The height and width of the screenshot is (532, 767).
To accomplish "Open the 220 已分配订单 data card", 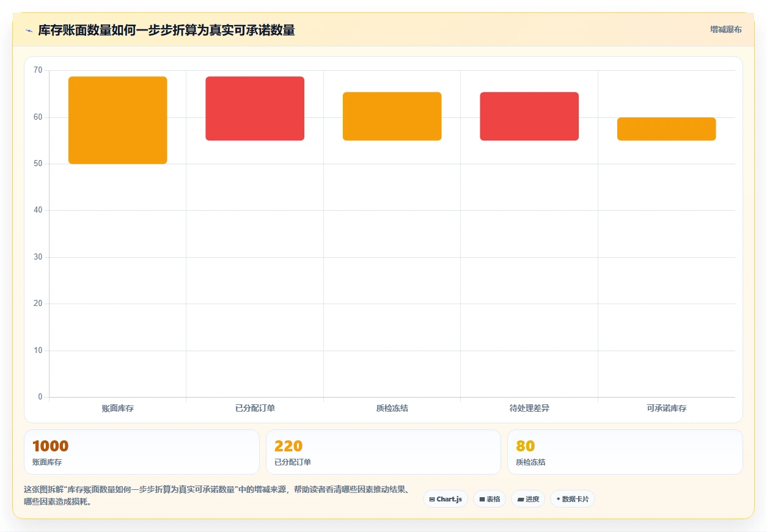I will tap(383, 452).
